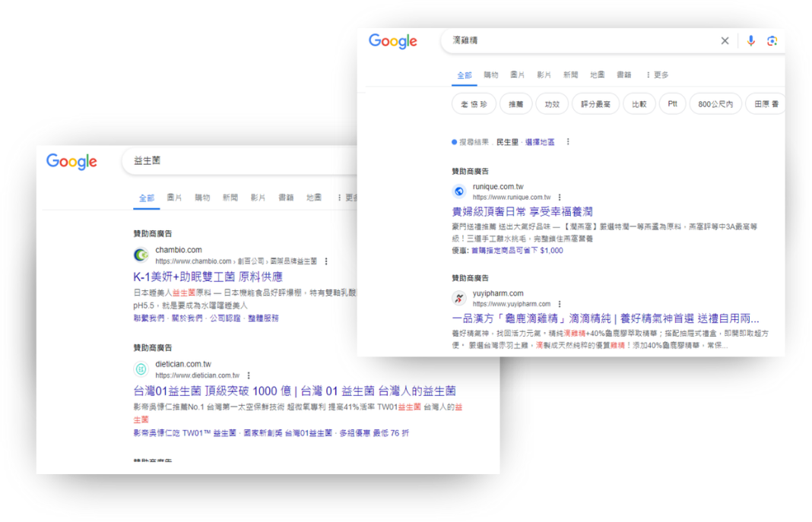Click 整體服務 sitelink under chambio ad
This screenshot has width=812, height=522.
(263, 318)
